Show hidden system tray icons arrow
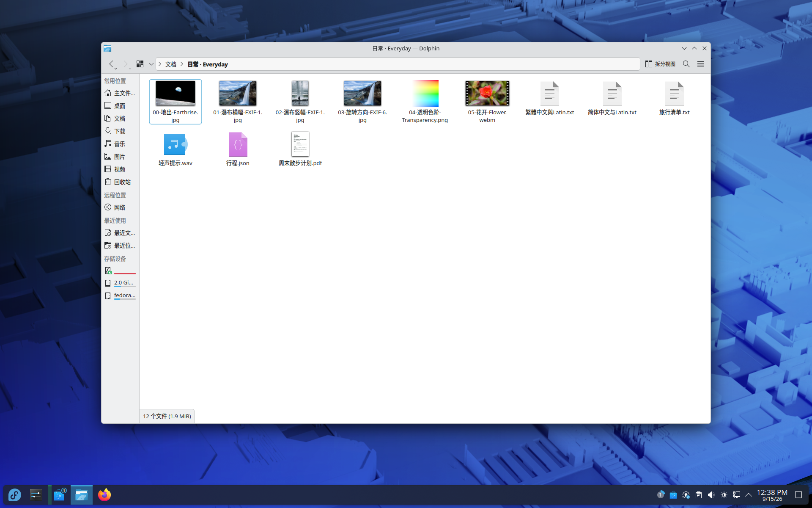 tap(749, 495)
